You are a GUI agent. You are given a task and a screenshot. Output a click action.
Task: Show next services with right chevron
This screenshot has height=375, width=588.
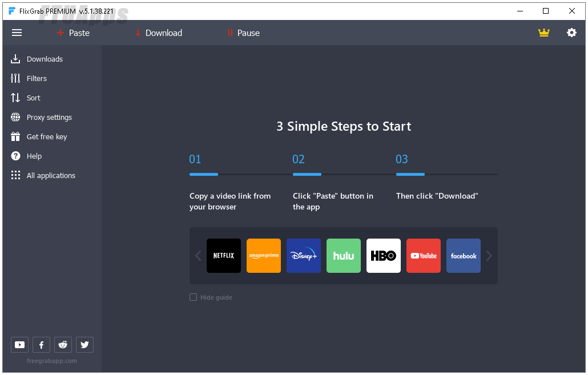pyautogui.click(x=489, y=256)
